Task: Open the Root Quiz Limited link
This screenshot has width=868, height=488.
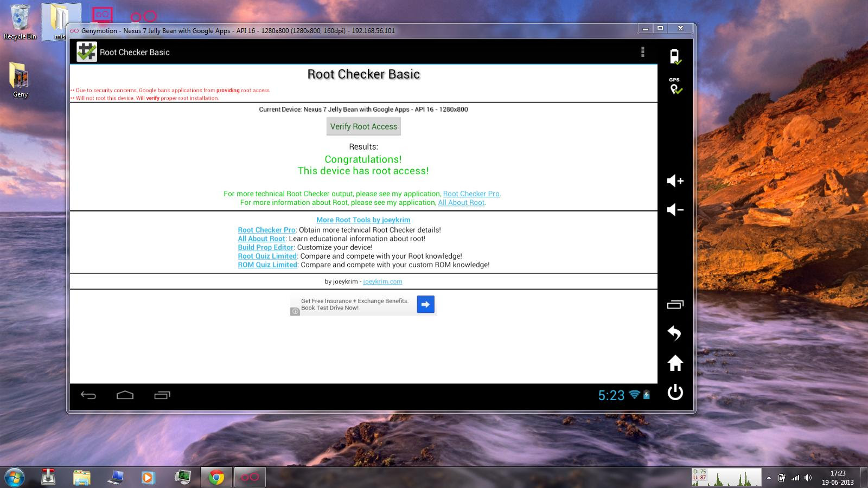Action: pyautogui.click(x=267, y=256)
